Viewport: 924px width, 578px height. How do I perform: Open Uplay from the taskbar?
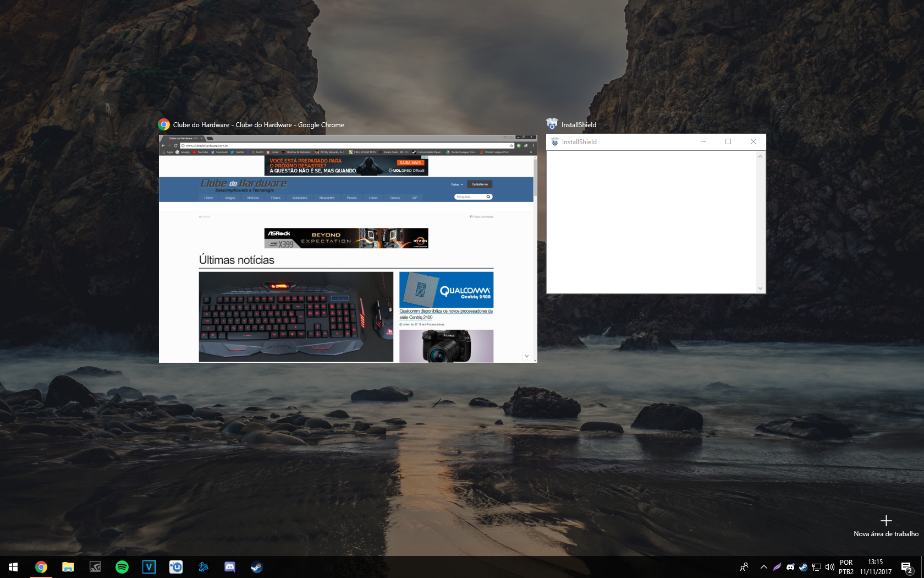pos(176,567)
